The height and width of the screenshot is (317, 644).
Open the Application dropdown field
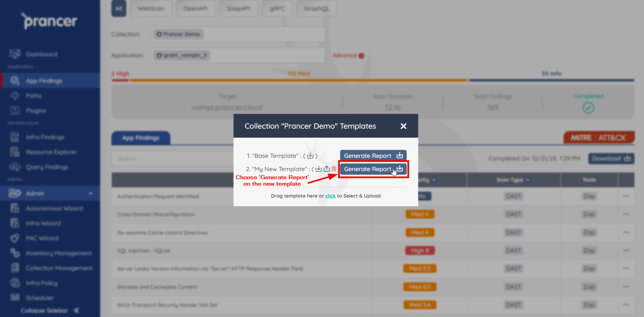(x=238, y=55)
